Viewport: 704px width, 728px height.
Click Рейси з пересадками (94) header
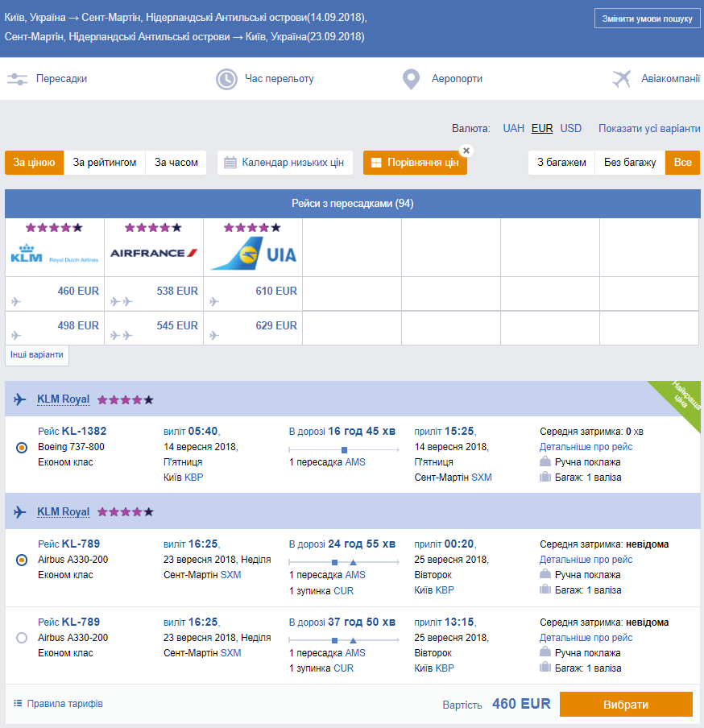pos(353,204)
